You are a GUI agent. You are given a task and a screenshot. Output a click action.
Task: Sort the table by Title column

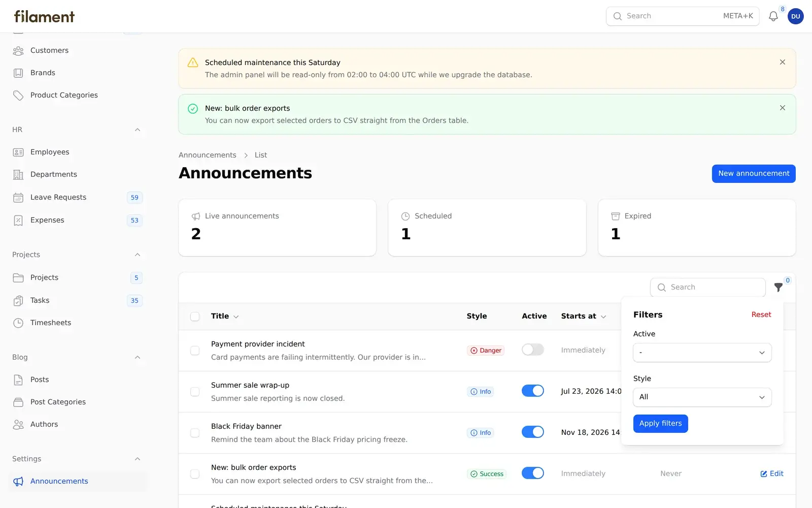(x=225, y=316)
